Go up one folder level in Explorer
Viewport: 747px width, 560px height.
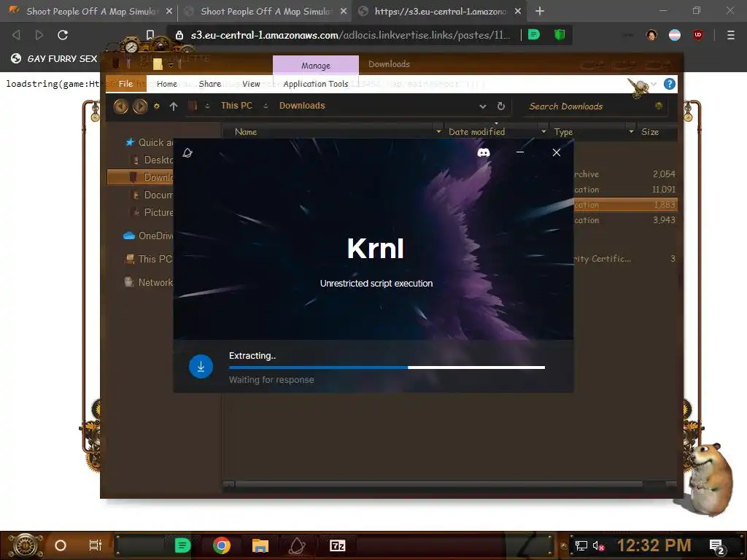pos(174,106)
